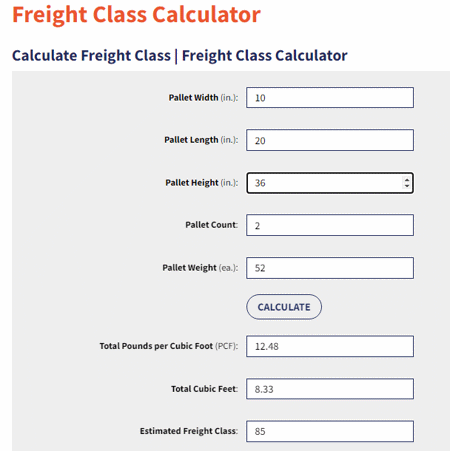Image resolution: width=450 pixels, height=451 pixels.
Task: Click the Pallet Height label text
Action: pyautogui.click(x=202, y=183)
